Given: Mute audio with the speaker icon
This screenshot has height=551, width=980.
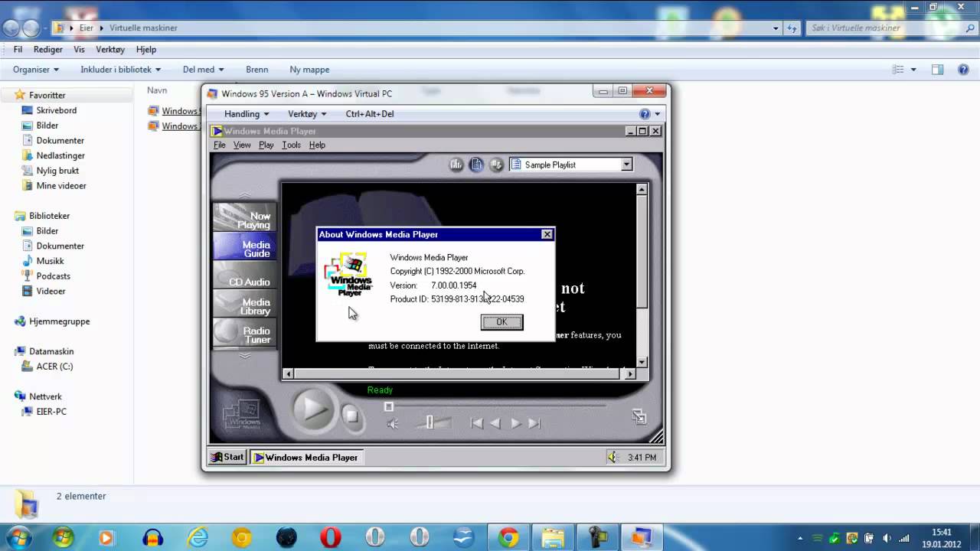Looking at the screenshot, I should [x=393, y=424].
